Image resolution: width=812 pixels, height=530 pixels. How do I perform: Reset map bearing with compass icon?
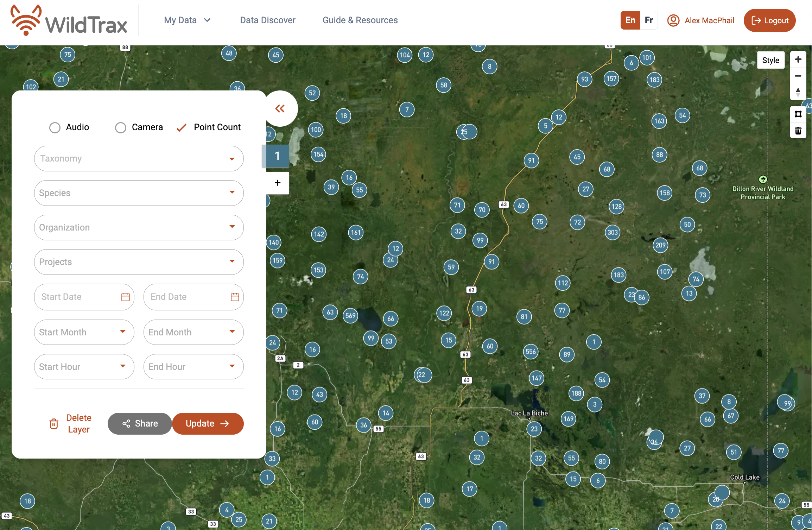coord(798,92)
